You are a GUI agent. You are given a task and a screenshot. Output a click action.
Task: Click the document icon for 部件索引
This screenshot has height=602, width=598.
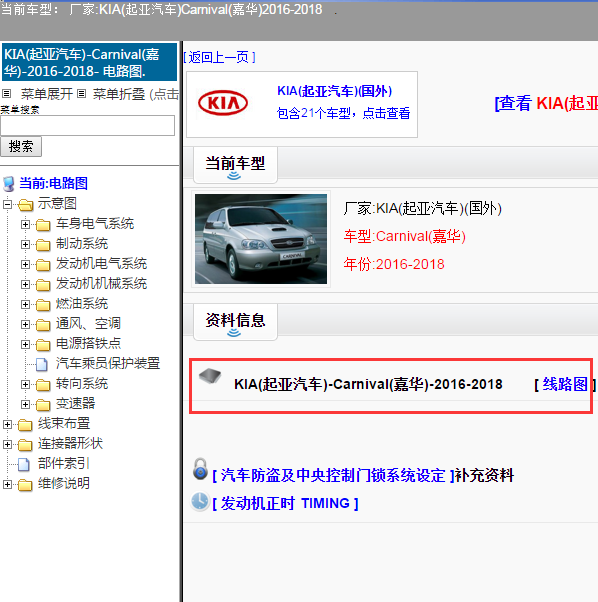[24, 465]
